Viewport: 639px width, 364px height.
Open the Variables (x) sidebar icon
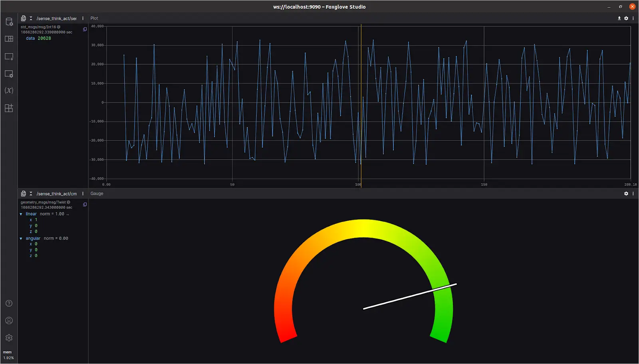(9, 90)
